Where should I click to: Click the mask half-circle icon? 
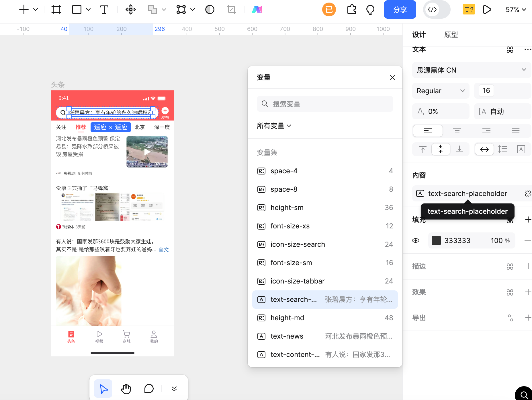click(x=210, y=9)
